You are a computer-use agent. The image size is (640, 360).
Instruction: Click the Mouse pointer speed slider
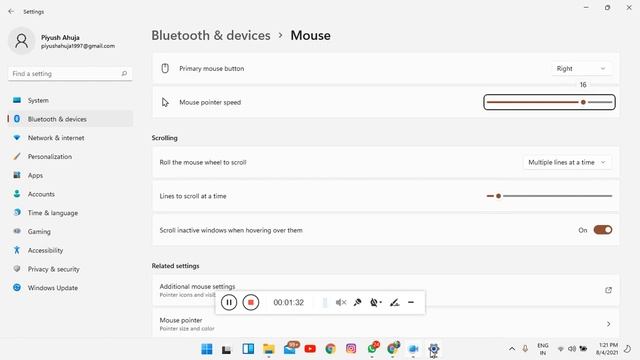[x=549, y=102]
